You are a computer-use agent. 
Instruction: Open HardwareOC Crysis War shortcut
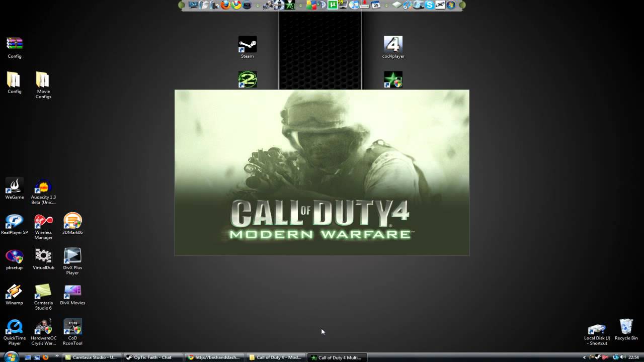click(x=43, y=332)
